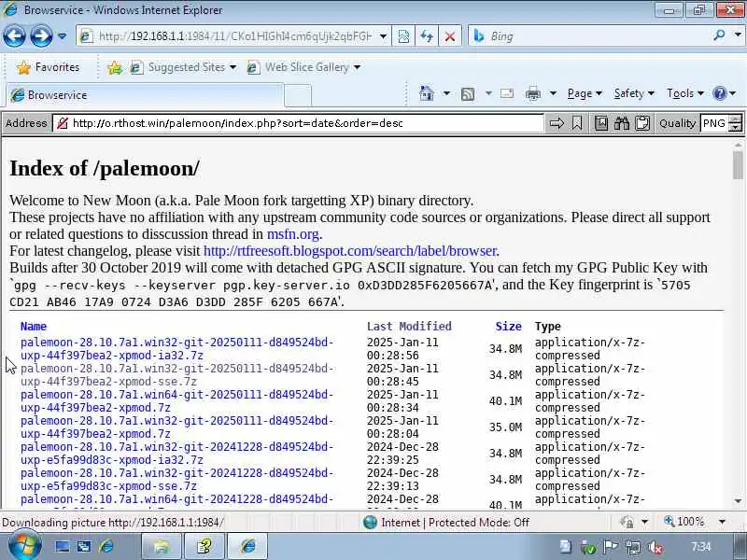Expand the Home button dropdown arrow
This screenshot has width=747, height=560.
[446, 93]
